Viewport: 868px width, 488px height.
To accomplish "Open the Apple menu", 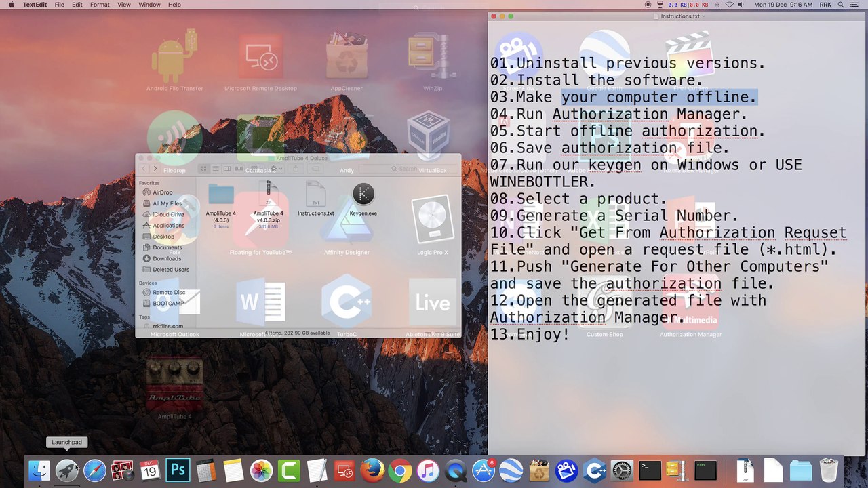I will pos(11,5).
